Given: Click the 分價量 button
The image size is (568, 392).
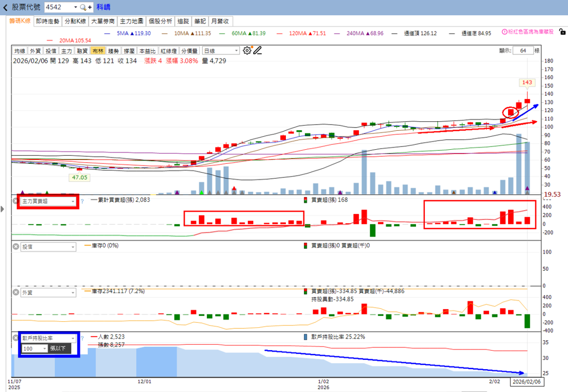Looking at the screenshot, I should tap(190, 51).
